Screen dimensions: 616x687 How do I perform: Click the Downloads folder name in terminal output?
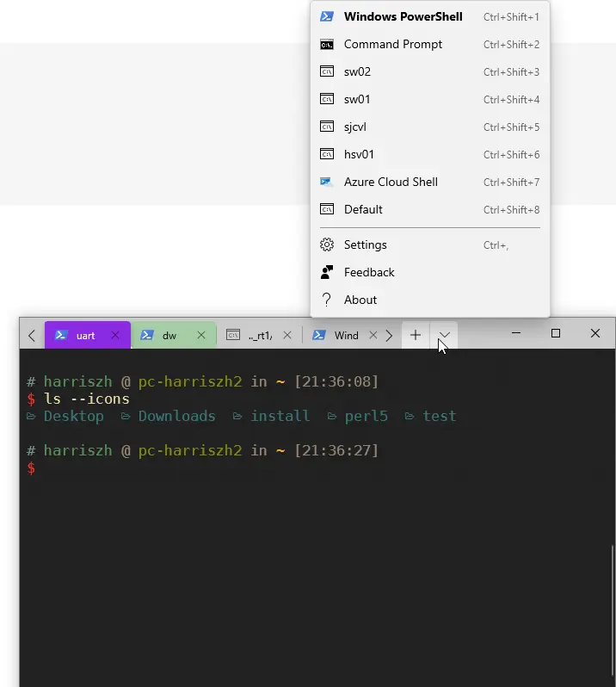pos(177,416)
